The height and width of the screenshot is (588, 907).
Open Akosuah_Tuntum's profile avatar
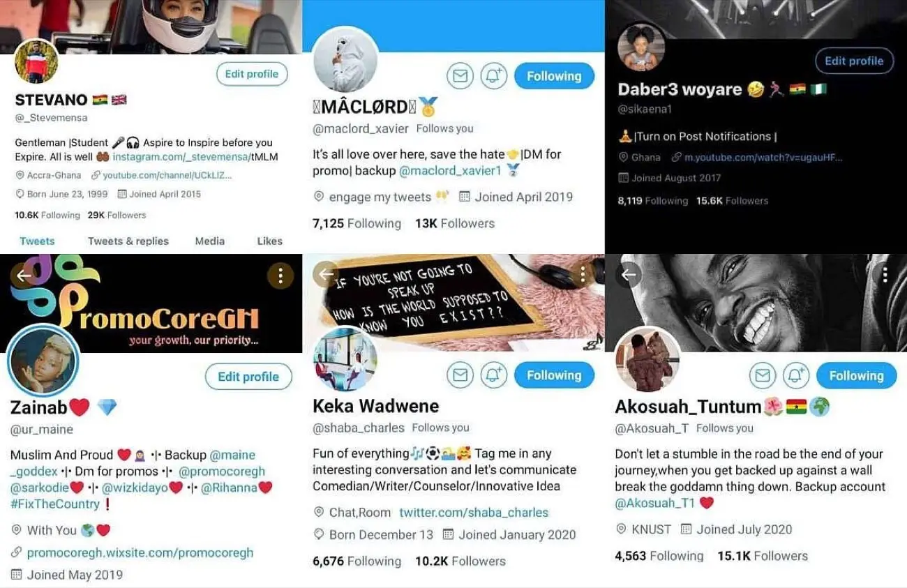[x=647, y=359]
